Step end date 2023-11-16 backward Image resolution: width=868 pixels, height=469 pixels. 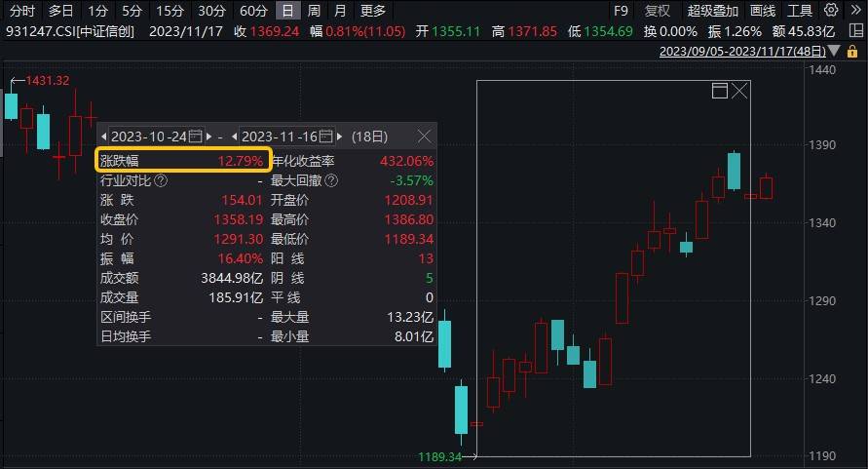pos(234,137)
